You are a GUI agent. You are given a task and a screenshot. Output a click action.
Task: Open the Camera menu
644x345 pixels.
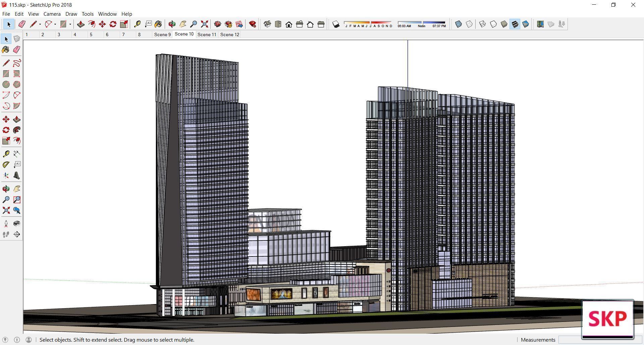tap(52, 14)
